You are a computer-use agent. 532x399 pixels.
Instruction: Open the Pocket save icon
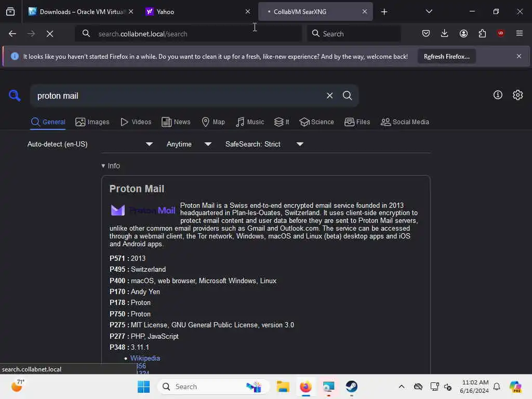[426, 33]
